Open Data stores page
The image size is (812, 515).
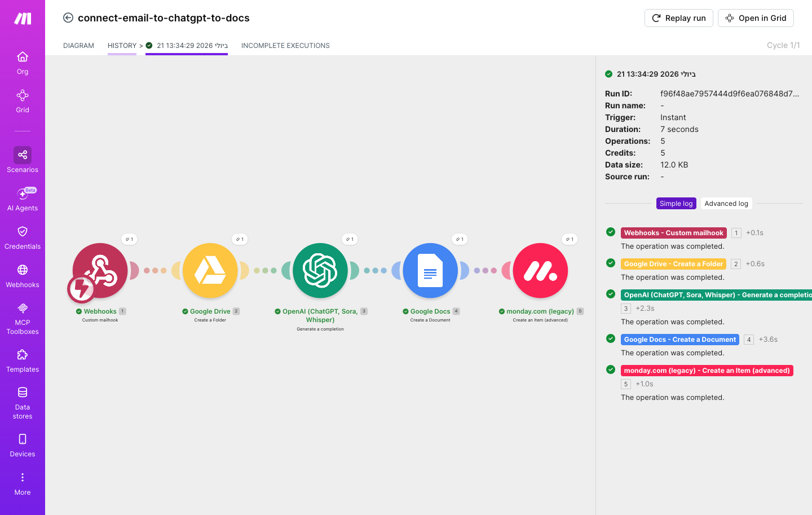(23, 403)
